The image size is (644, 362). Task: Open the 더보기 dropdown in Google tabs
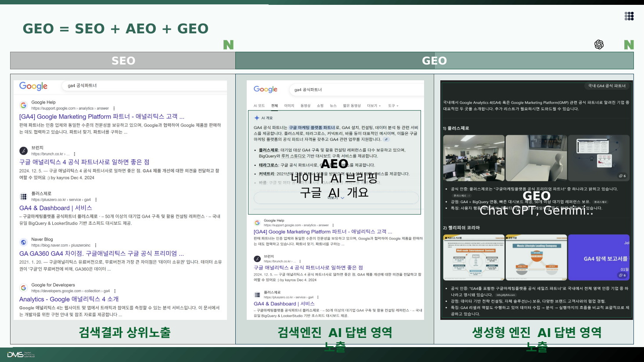click(x=374, y=106)
